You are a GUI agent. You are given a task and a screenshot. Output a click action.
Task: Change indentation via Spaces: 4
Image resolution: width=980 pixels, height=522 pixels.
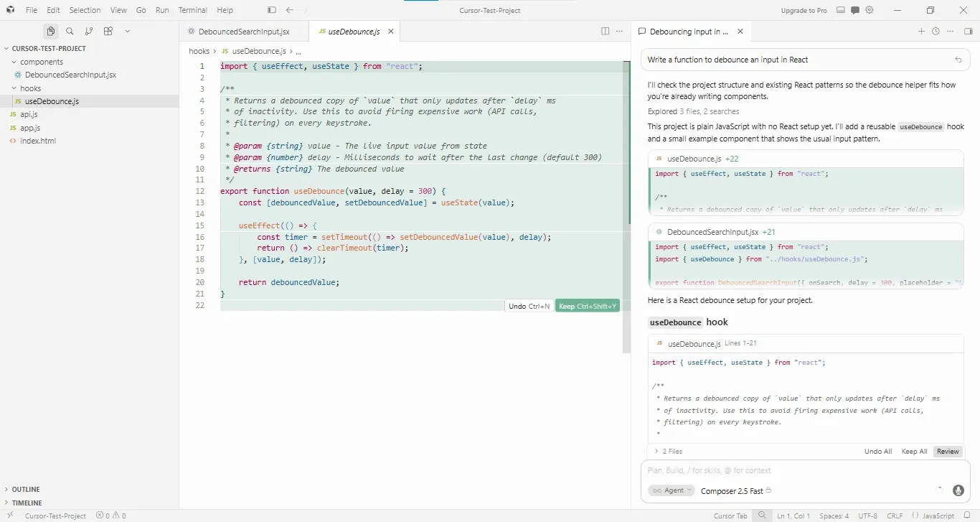click(834, 516)
